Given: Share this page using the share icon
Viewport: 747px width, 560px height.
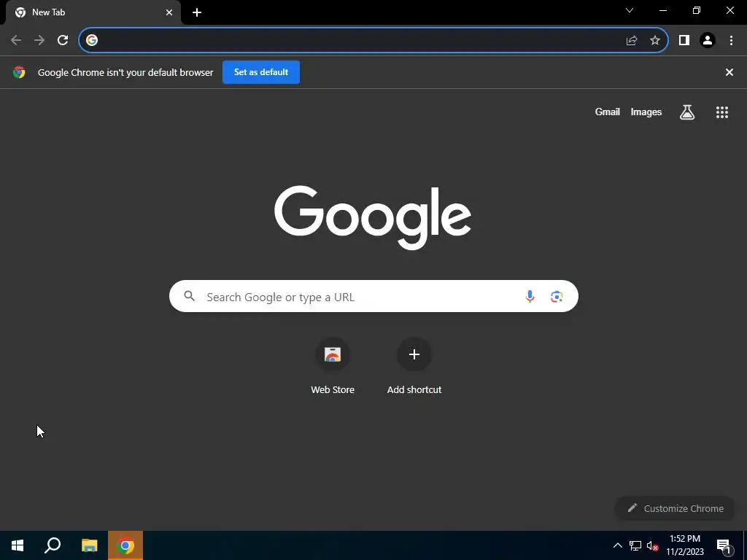Looking at the screenshot, I should pos(632,41).
